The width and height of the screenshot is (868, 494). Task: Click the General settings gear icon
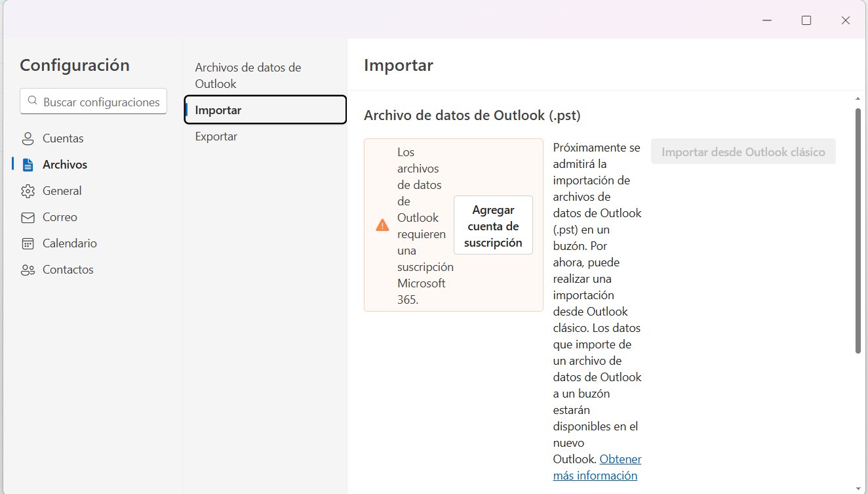point(28,190)
